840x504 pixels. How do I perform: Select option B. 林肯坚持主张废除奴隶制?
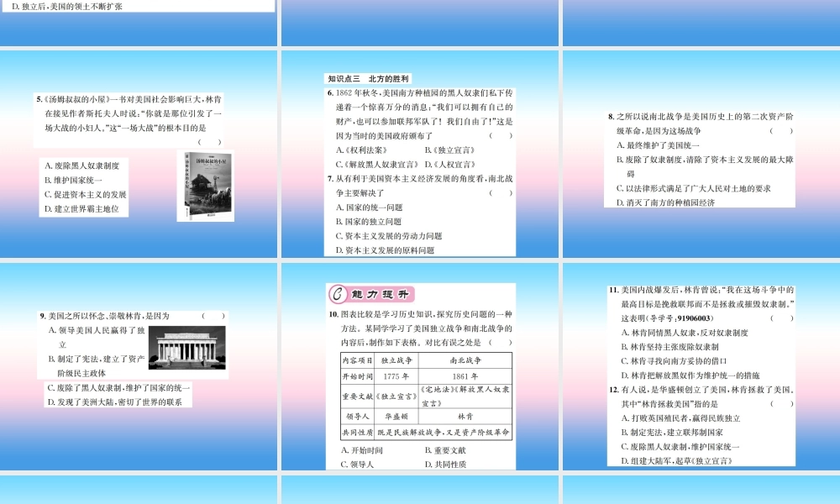tap(669, 347)
